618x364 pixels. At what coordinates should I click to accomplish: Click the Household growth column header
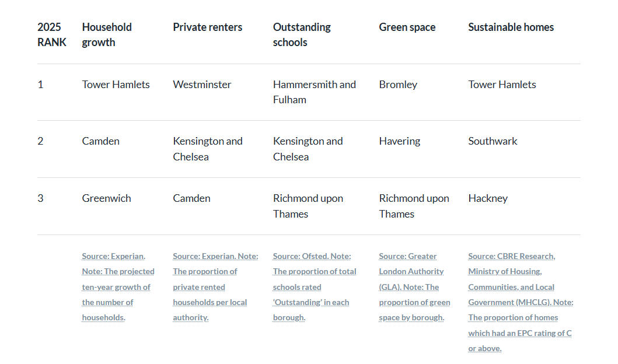pyautogui.click(x=107, y=34)
